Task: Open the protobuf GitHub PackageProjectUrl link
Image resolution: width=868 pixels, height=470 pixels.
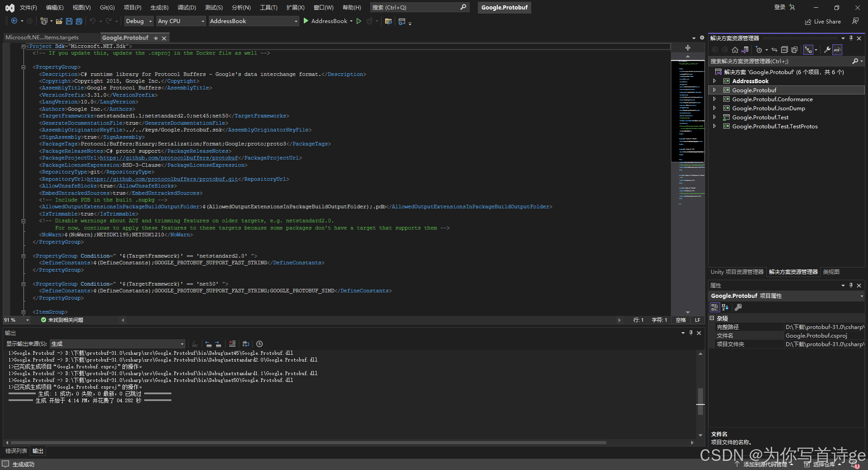Action: pos(169,158)
